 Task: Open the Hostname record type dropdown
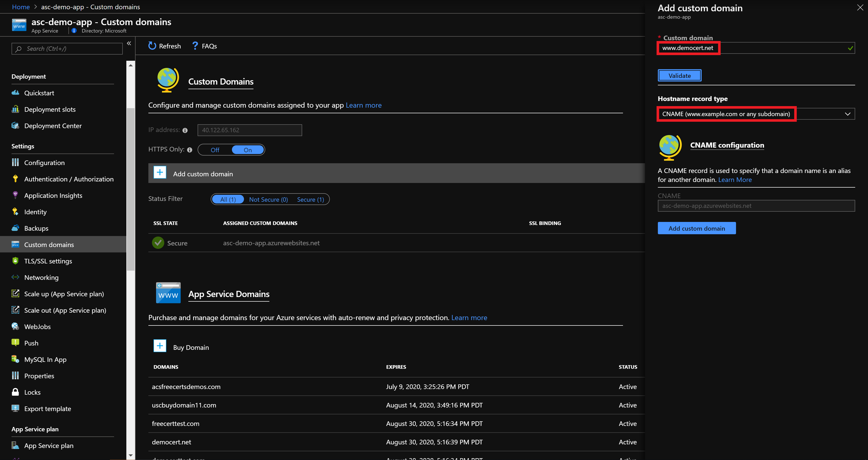pos(756,114)
